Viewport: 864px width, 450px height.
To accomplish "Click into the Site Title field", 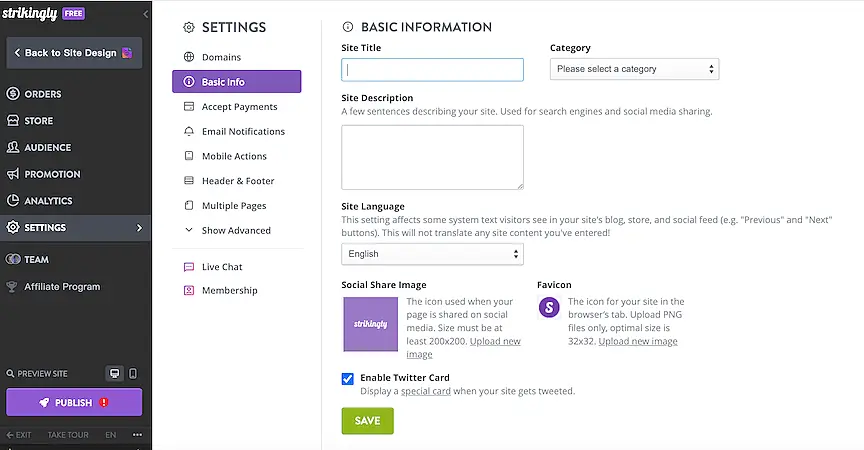I will (432, 69).
